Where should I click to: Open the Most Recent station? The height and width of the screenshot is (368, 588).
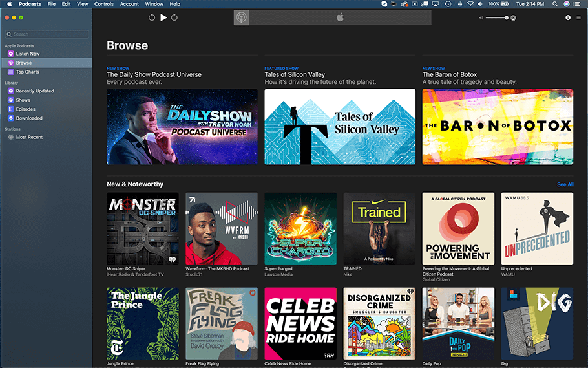[x=47, y=137]
